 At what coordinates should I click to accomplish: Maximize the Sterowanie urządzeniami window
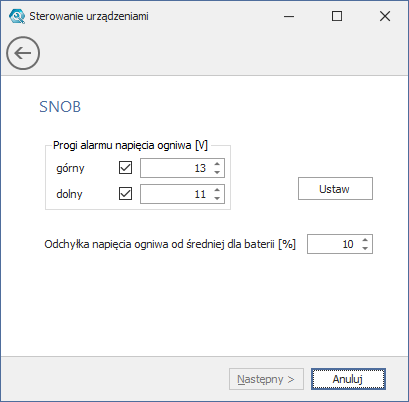coord(337,16)
